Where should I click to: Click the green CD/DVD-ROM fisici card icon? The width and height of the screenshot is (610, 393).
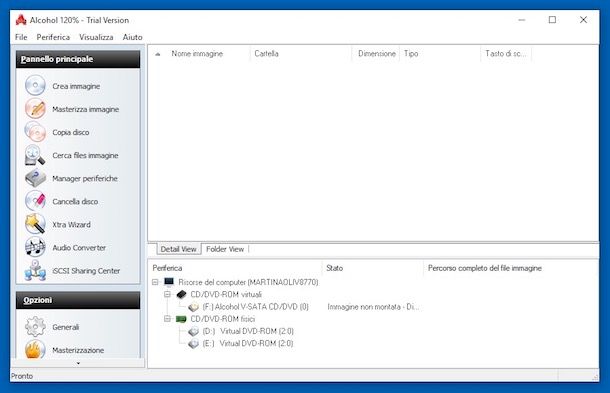181,319
